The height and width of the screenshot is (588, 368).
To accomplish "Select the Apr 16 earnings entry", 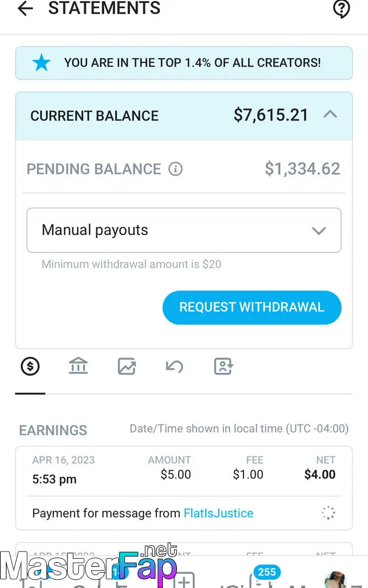I will [184, 488].
